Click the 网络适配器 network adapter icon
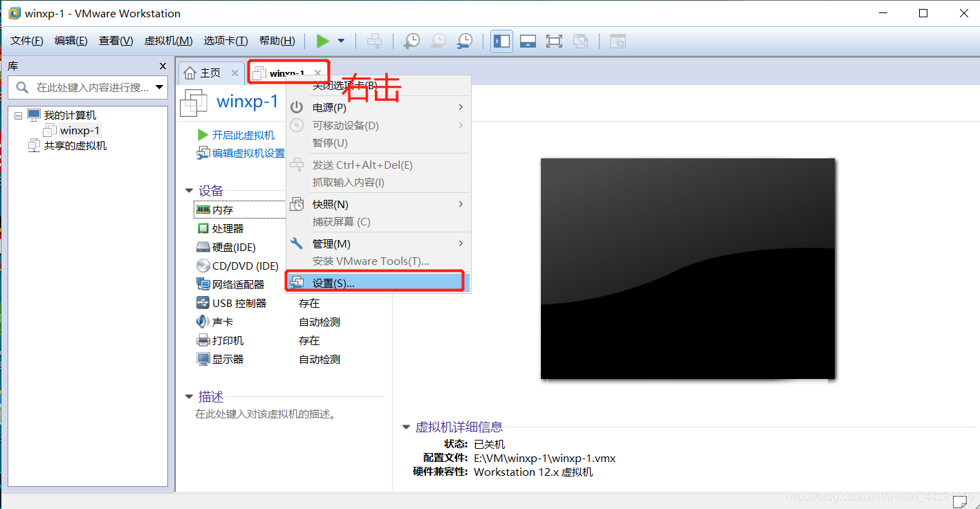Viewport: 980px width, 509px height. click(203, 284)
